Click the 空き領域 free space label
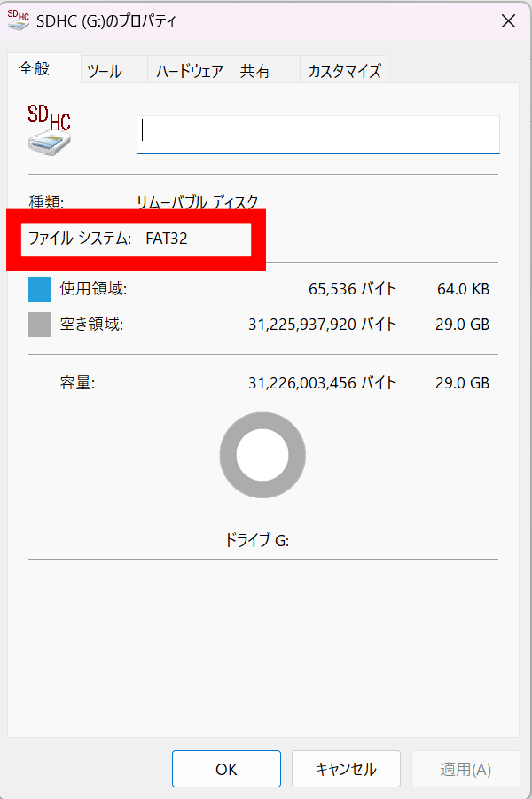 point(91,324)
